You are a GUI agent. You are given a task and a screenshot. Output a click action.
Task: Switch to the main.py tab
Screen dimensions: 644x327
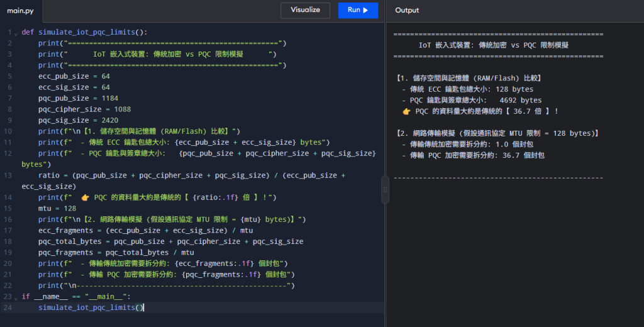pos(21,11)
